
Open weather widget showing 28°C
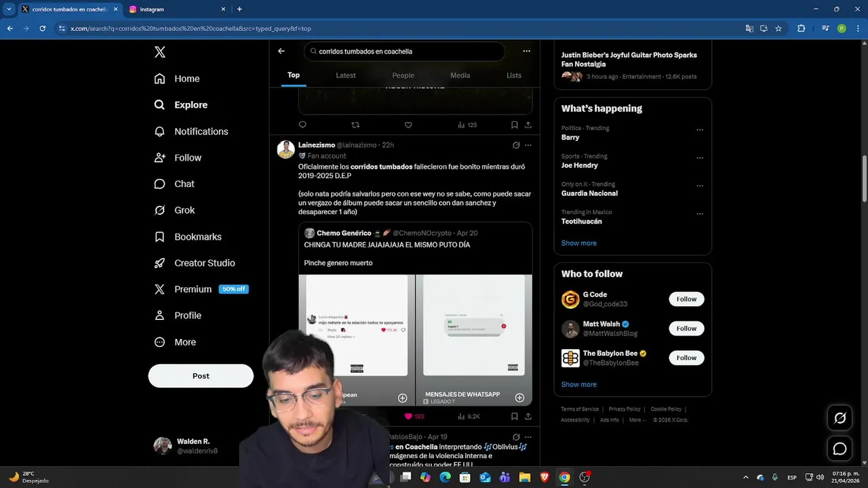coord(28,477)
